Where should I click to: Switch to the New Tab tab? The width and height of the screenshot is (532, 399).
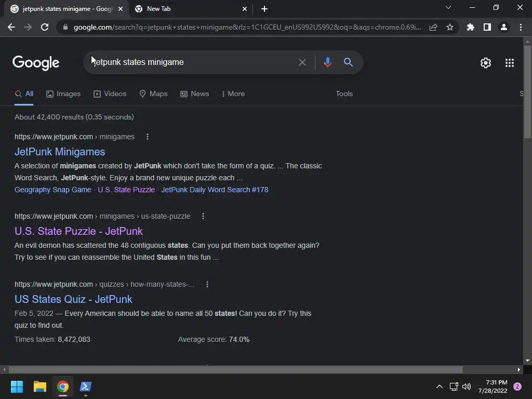tap(190, 9)
